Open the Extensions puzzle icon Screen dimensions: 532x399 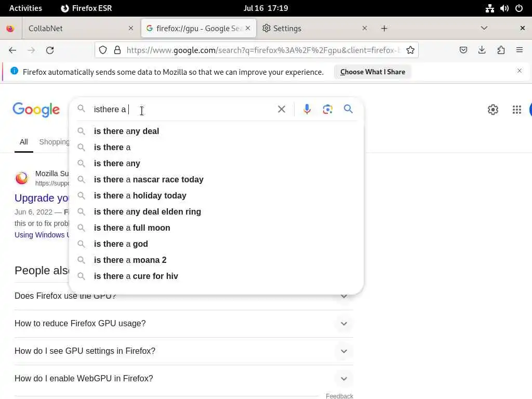pyautogui.click(x=501, y=50)
